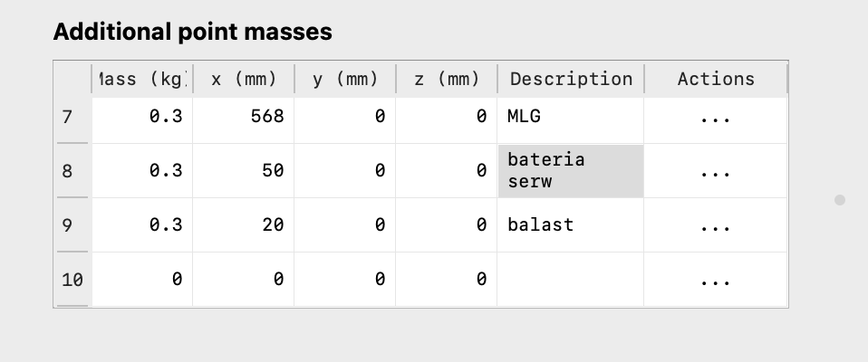Select row header number 8

(x=72, y=170)
